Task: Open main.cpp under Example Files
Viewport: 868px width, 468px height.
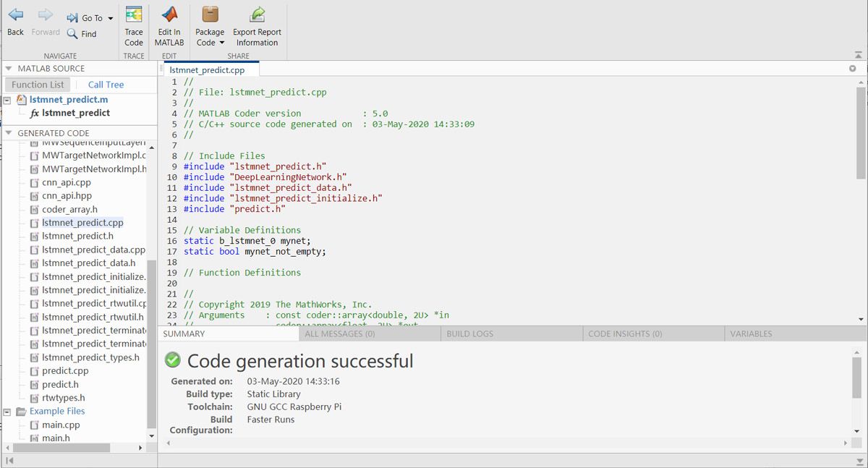Action: click(61, 425)
